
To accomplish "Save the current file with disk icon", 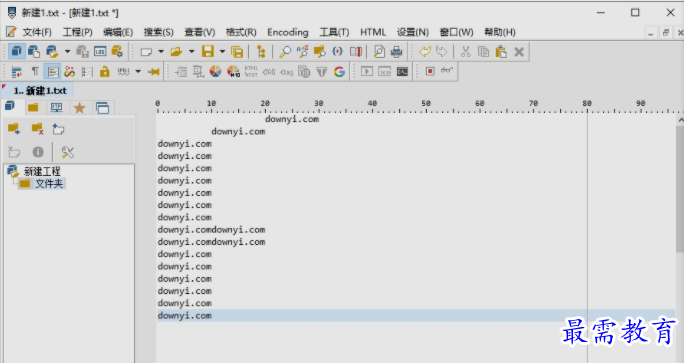I will pos(208,51).
